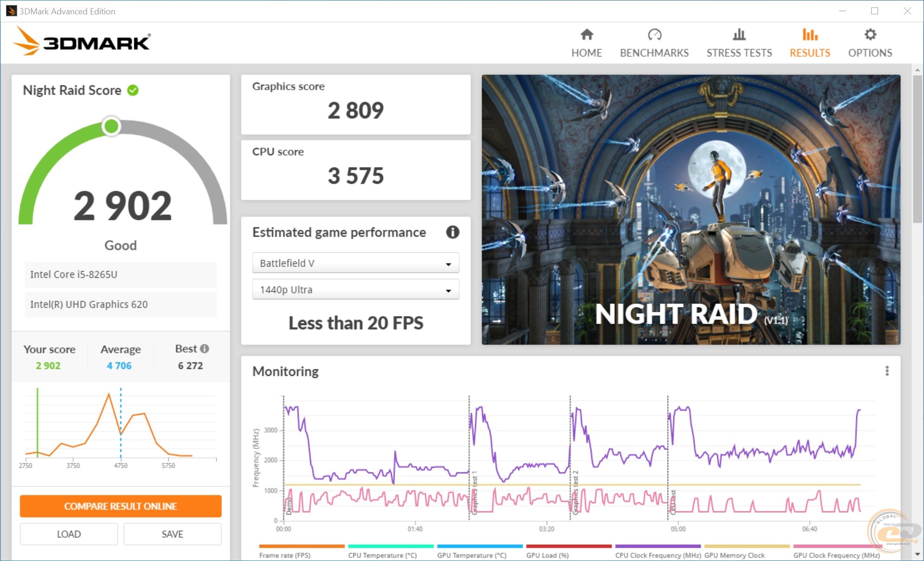Click the Home house icon
This screenshot has width=924, height=561.
(586, 35)
